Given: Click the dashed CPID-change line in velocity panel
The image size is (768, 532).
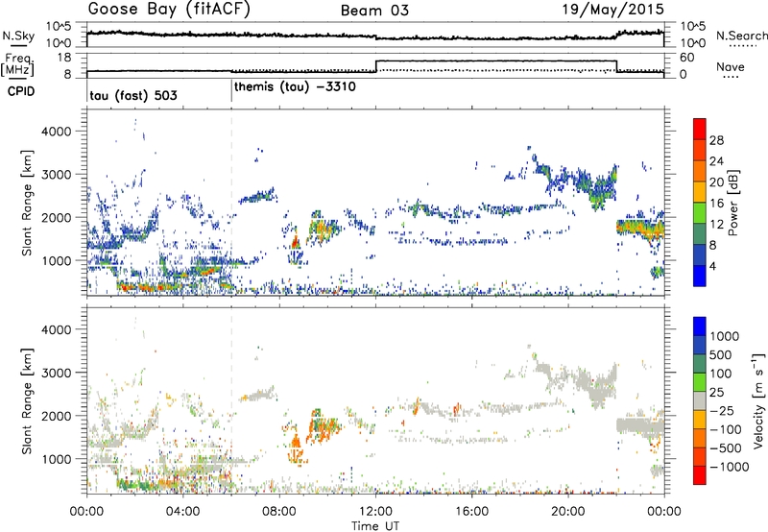Looking at the screenshot, I should click(231, 400).
